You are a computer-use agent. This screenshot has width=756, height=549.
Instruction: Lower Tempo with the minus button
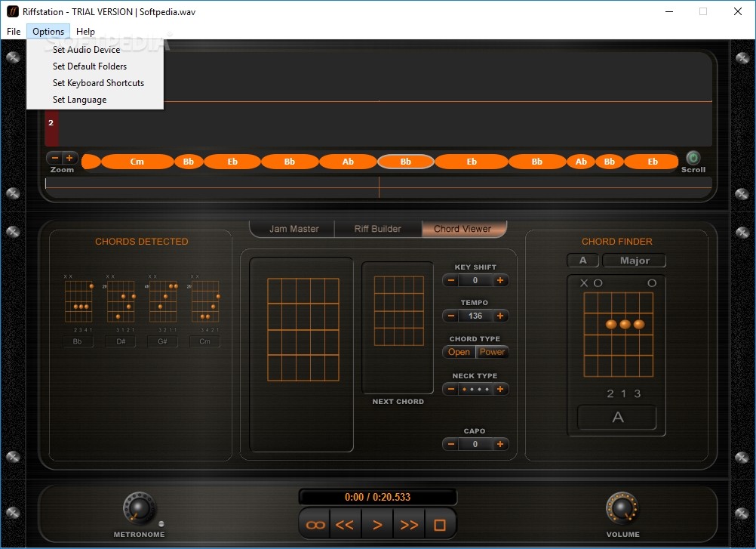point(450,316)
